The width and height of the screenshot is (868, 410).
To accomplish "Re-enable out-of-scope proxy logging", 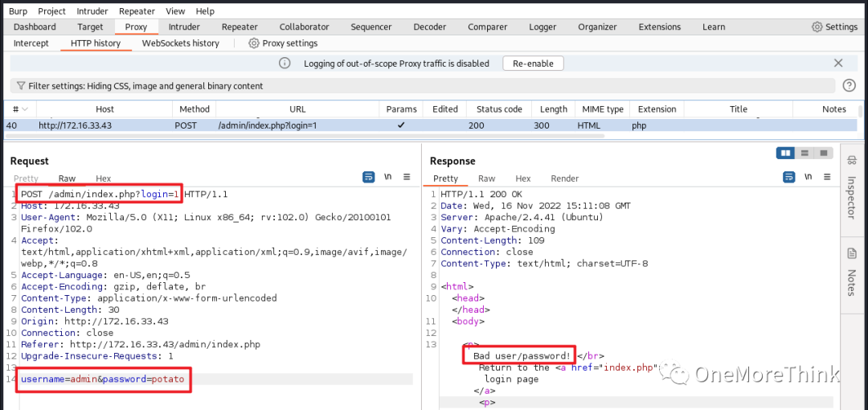I will pos(533,64).
